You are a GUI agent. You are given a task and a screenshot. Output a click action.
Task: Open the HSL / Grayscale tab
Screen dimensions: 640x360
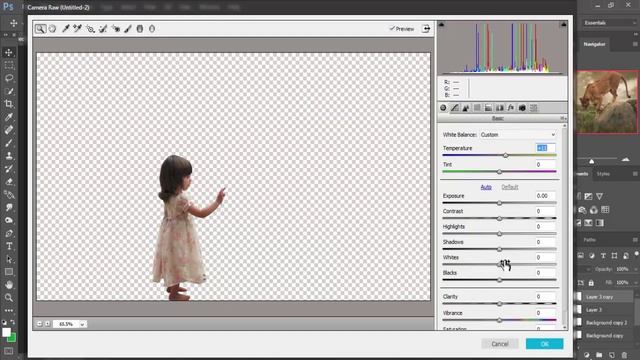pyautogui.click(x=477, y=108)
